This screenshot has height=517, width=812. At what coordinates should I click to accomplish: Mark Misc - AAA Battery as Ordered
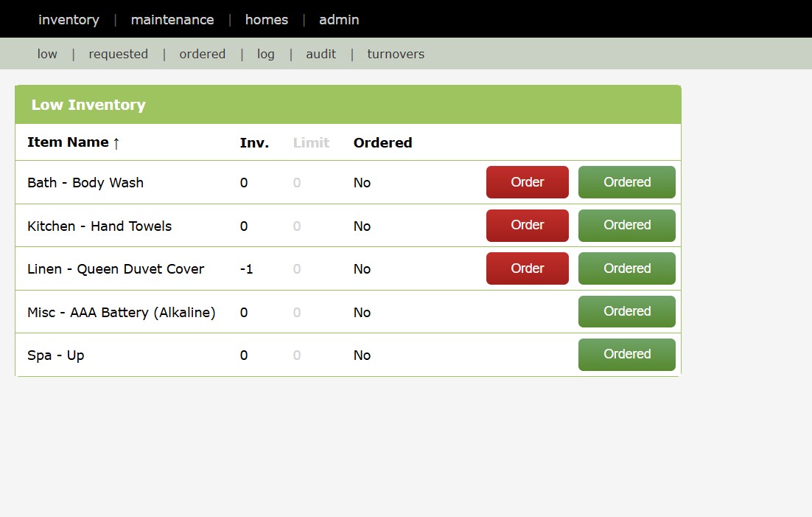coord(626,311)
